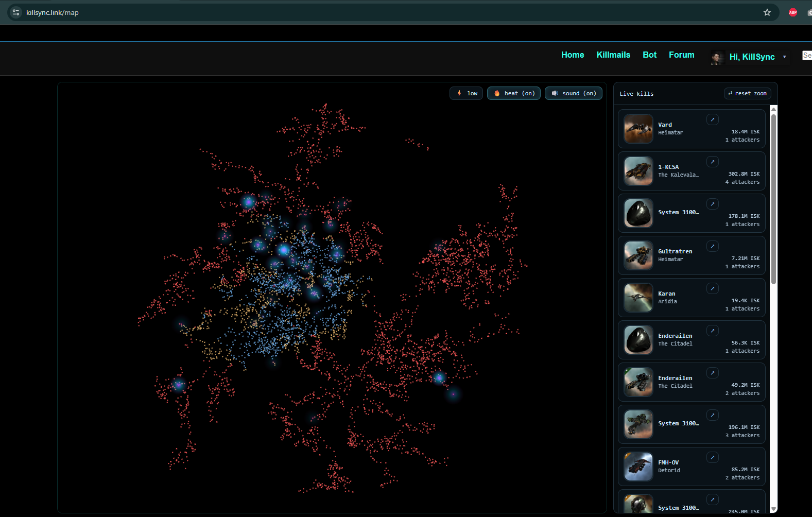Viewport: 812px width, 517px height.
Task: Select the Vard ship thumbnail image
Action: click(638, 129)
